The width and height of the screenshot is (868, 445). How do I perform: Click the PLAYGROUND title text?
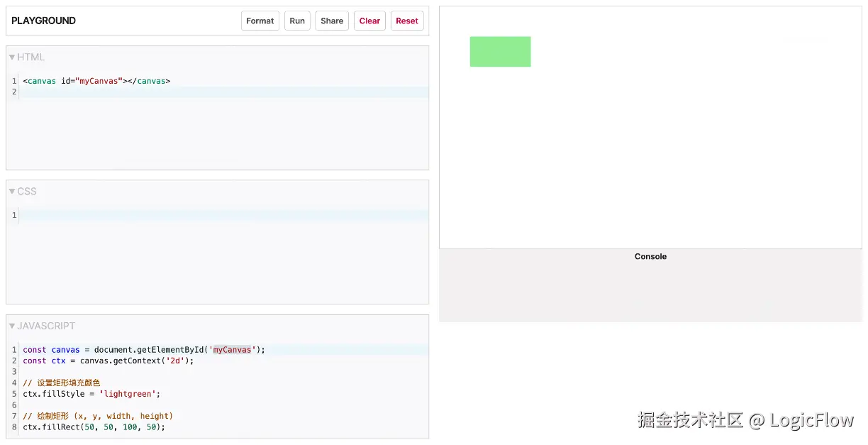tap(43, 21)
